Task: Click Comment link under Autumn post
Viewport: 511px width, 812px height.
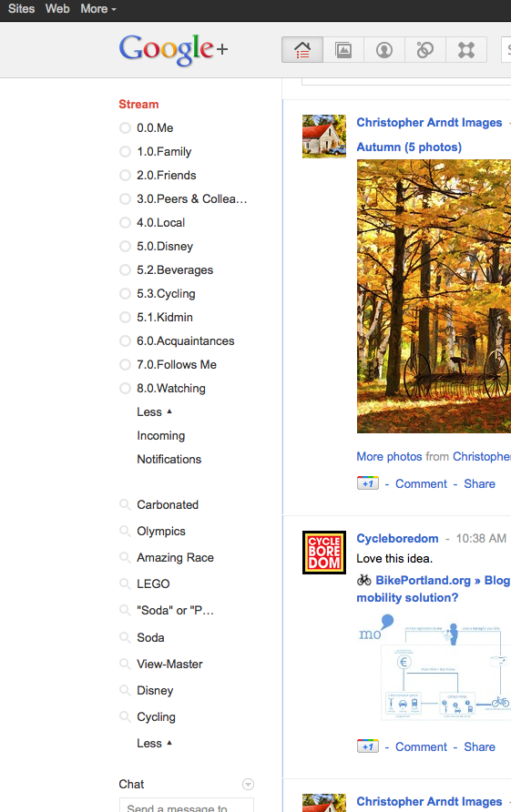Action: [x=421, y=483]
